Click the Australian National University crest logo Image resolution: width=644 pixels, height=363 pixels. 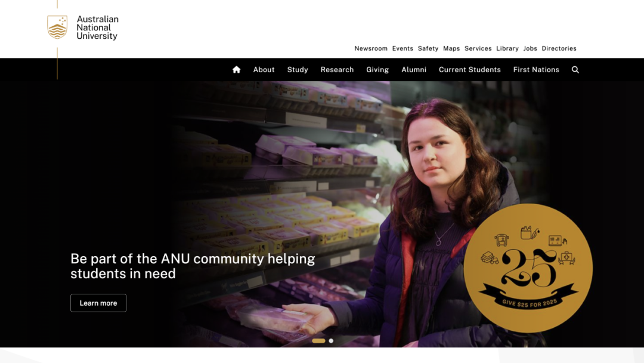coord(57,27)
